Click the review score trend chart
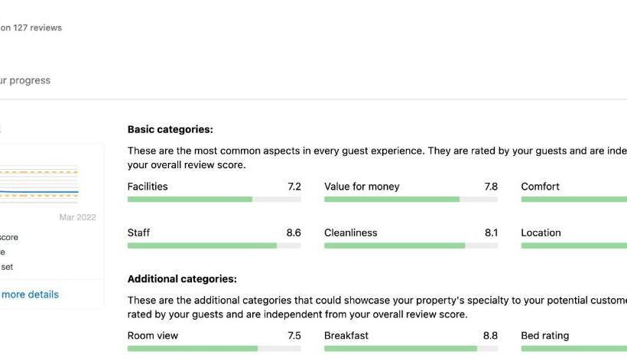Screen dimensions: 627x364 click(x=46, y=184)
